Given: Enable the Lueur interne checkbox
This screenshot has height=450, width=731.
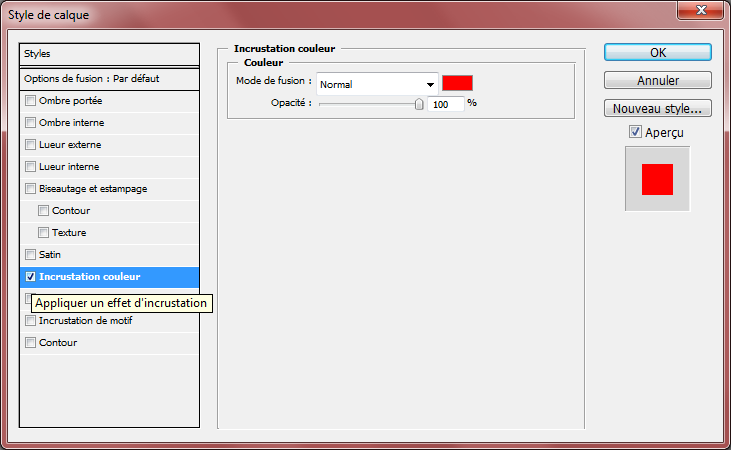Looking at the screenshot, I should [31, 167].
